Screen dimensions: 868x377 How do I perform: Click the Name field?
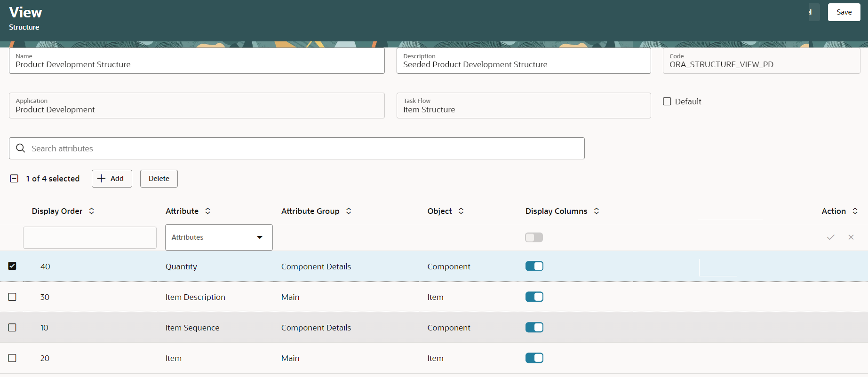click(197, 61)
